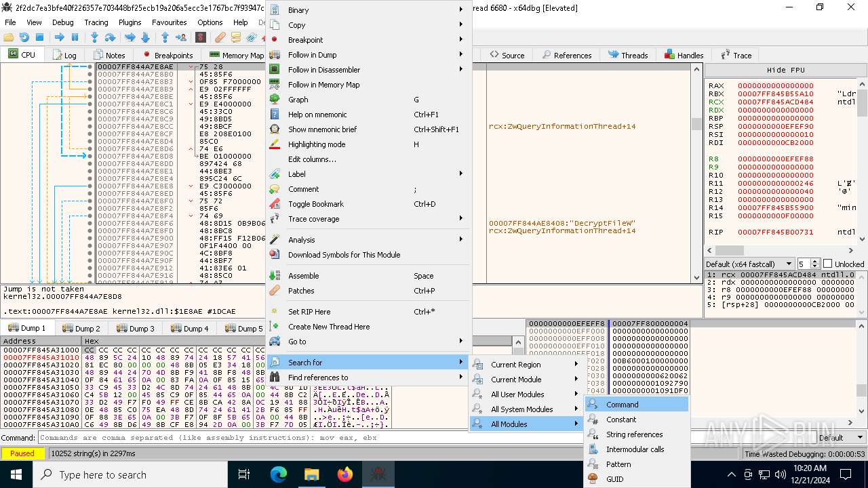Click the Assemble entry icon
The width and height of the screenshot is (868, 488).
(x=275, y=276)
